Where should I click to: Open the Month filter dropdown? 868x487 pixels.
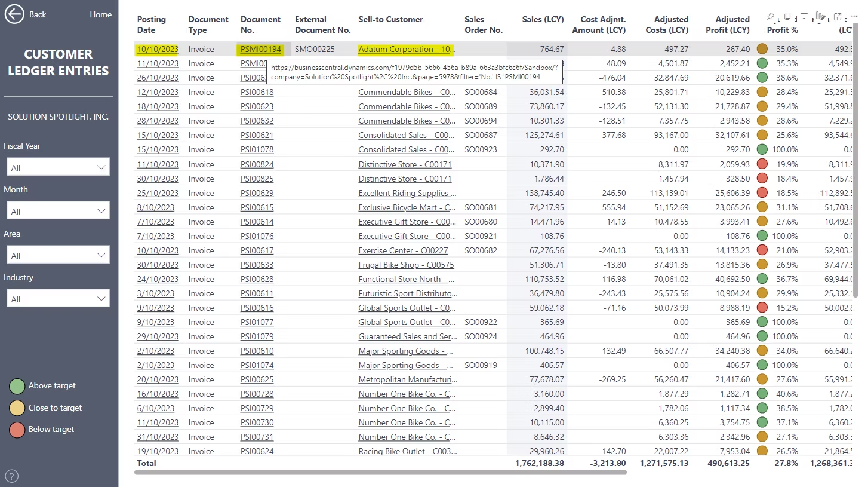(58, 211)
